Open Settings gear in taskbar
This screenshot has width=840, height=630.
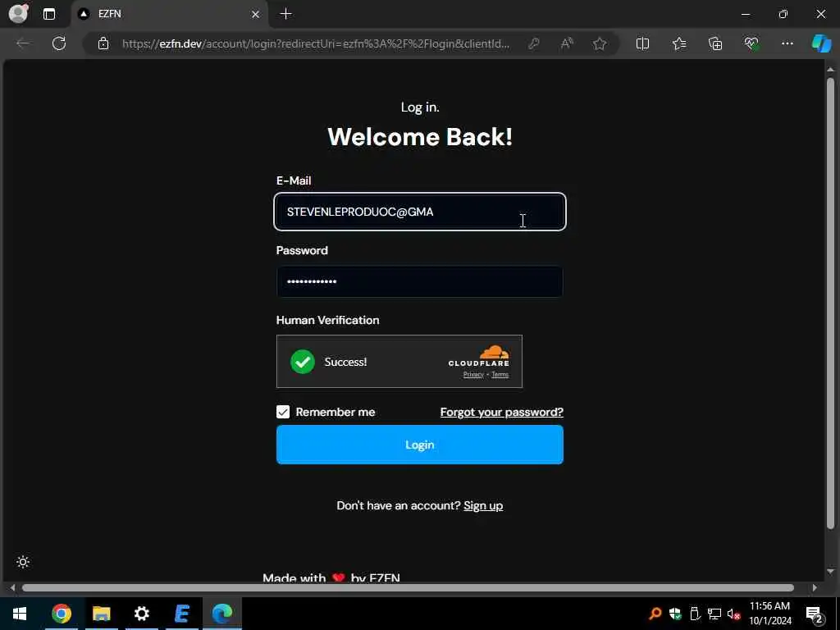[141, 614]
